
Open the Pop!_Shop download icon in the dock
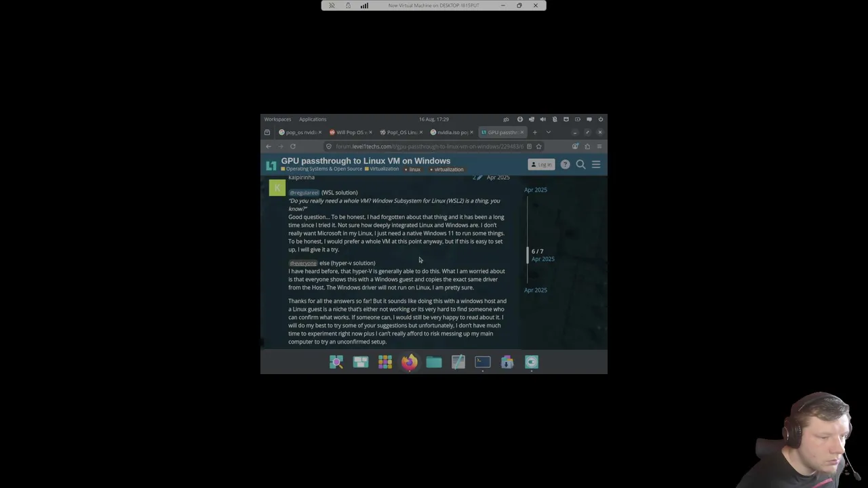tap(507, 363)
